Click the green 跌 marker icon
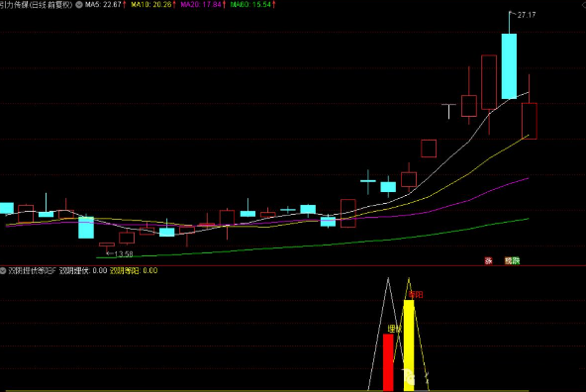The image size is (586, 392). [x=516, y=260]
